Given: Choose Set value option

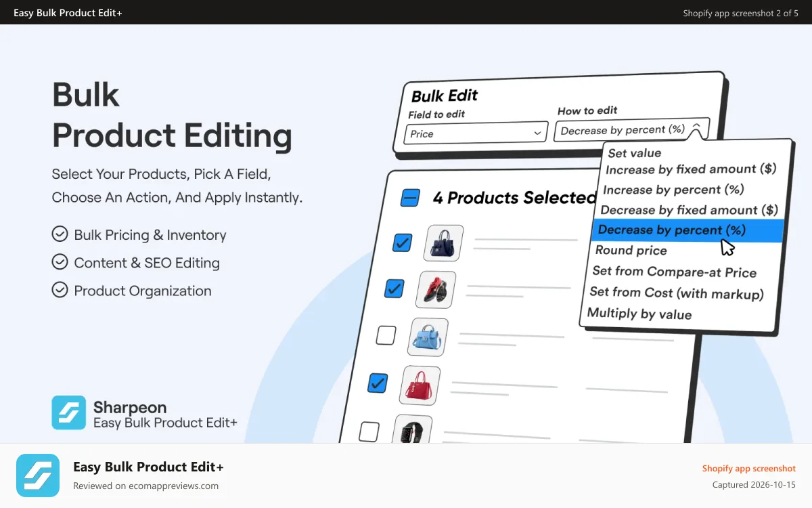Looking at the screenshot, I should click(635, 153).
